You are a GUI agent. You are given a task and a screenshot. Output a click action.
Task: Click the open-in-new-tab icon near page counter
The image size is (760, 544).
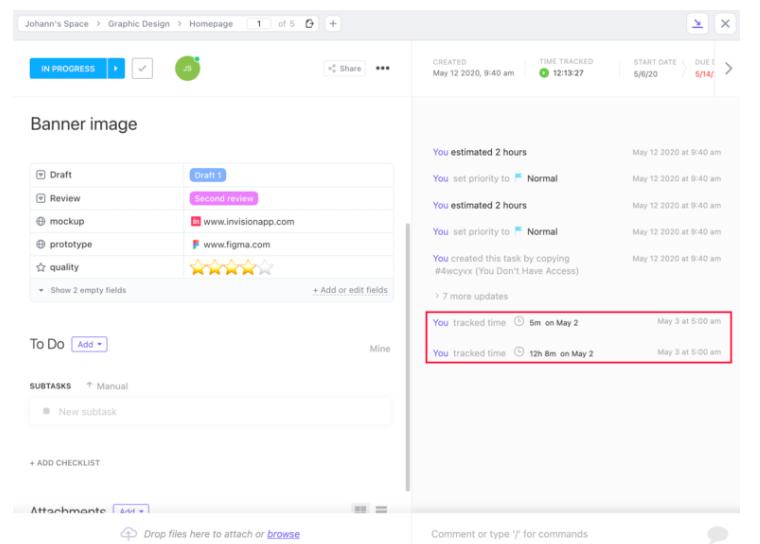310,24
